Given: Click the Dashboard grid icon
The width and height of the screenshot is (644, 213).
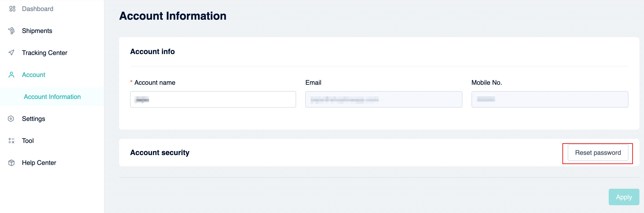Looking at the screenshot, I should 12,9.
